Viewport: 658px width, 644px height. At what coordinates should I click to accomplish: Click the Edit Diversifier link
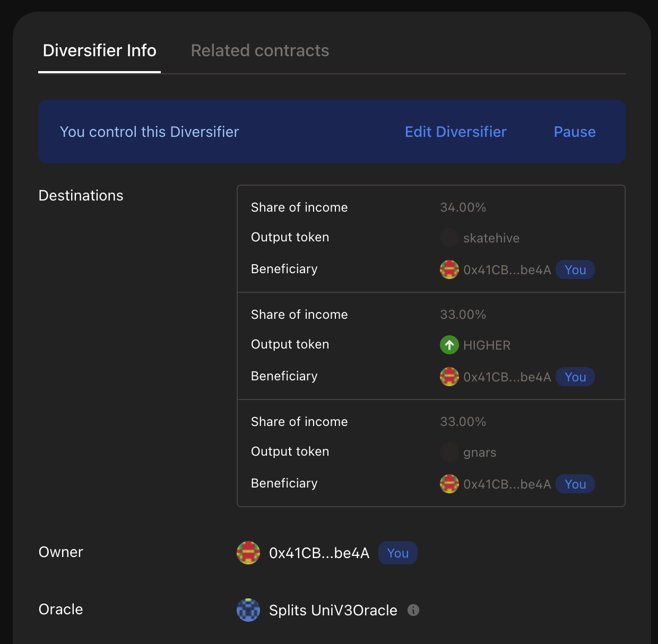click(x=455, y=132)
